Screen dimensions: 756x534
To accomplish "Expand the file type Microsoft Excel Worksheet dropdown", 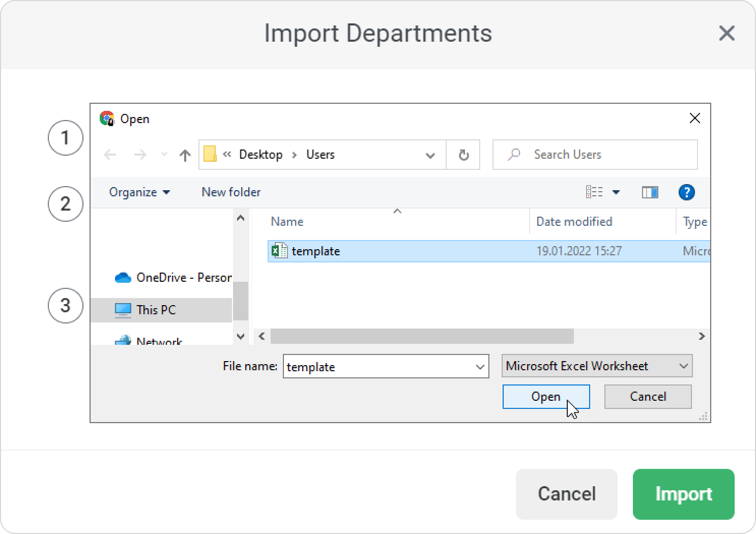I will click(x=683, y=366).
